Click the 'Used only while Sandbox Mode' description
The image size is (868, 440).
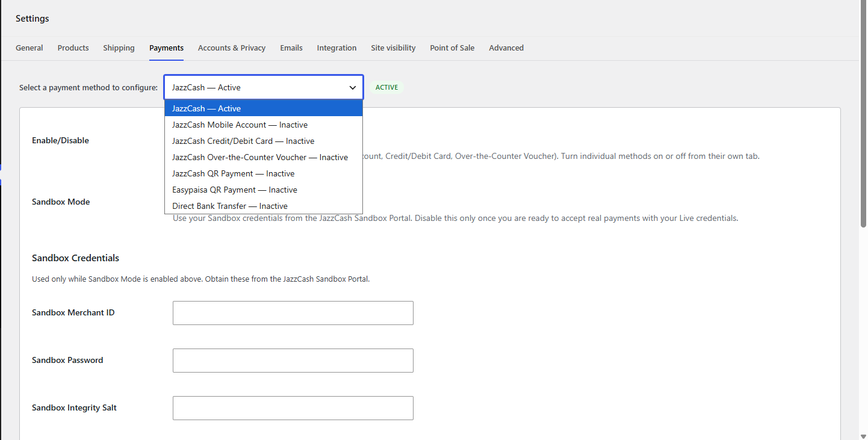coord(200,279)
